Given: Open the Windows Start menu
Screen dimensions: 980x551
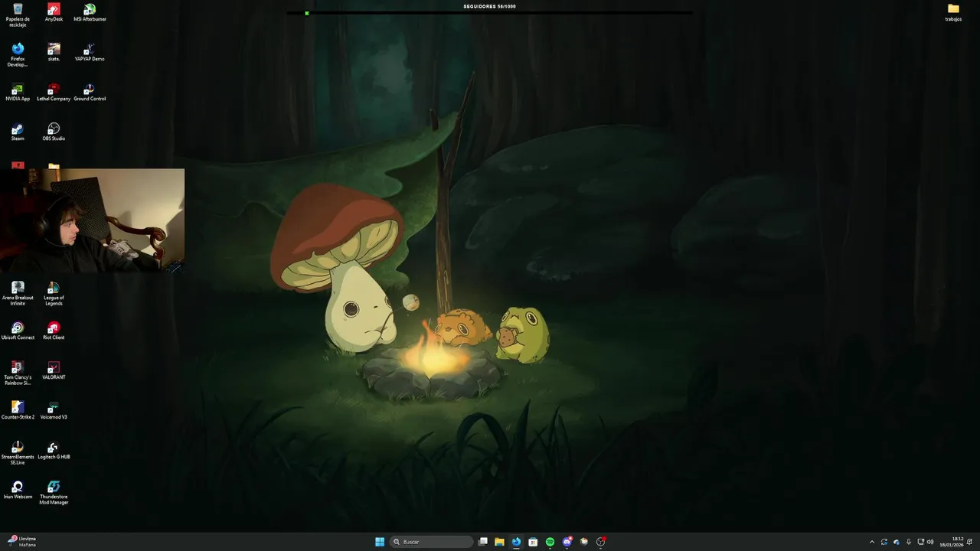Looking at the screenshot, I should point(380,542).
